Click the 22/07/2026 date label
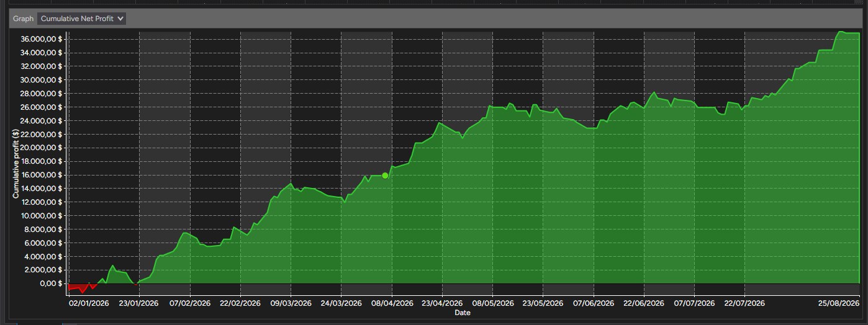 click(x=744, y=303)
